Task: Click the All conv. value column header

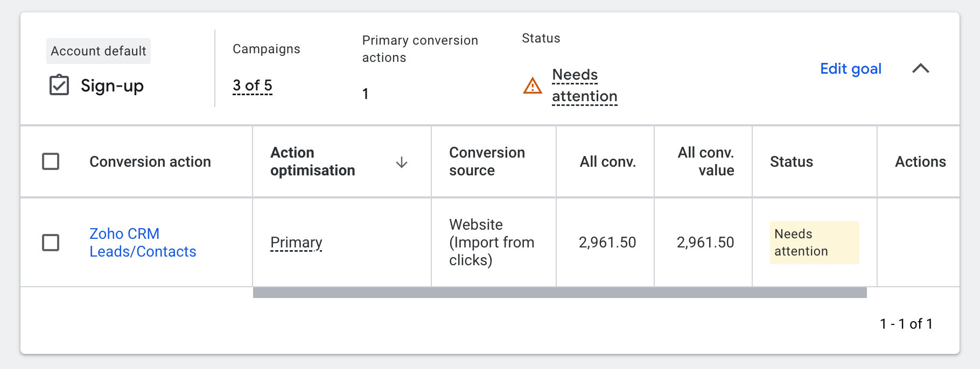Action: pos(705,161)
